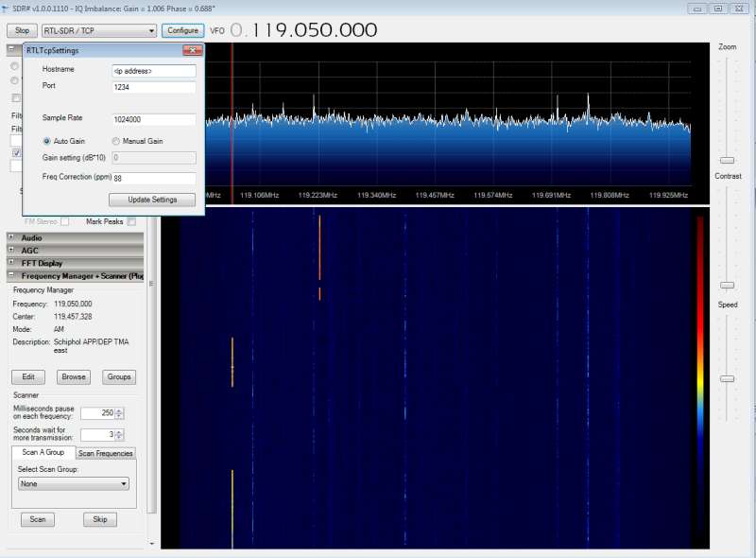Click the Frequency value 119.050.000 in manager
756x558 pixels.
[x=73, y=304]
